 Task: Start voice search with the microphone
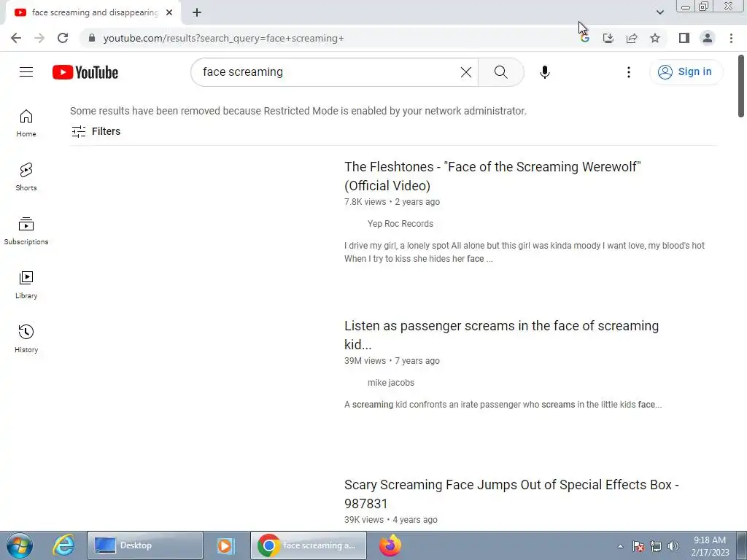pos(544,72)
